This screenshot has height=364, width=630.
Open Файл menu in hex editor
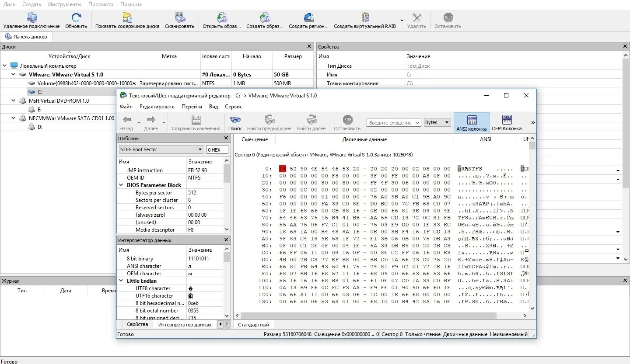[126, 106]
